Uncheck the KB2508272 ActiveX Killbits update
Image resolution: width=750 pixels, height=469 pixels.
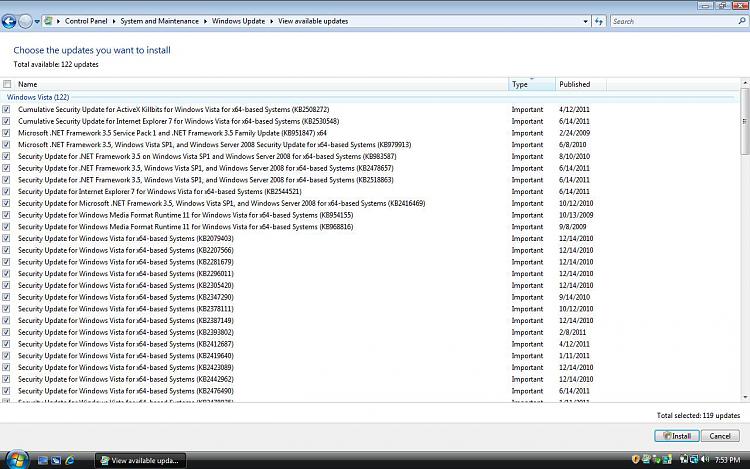click(6, 109)
